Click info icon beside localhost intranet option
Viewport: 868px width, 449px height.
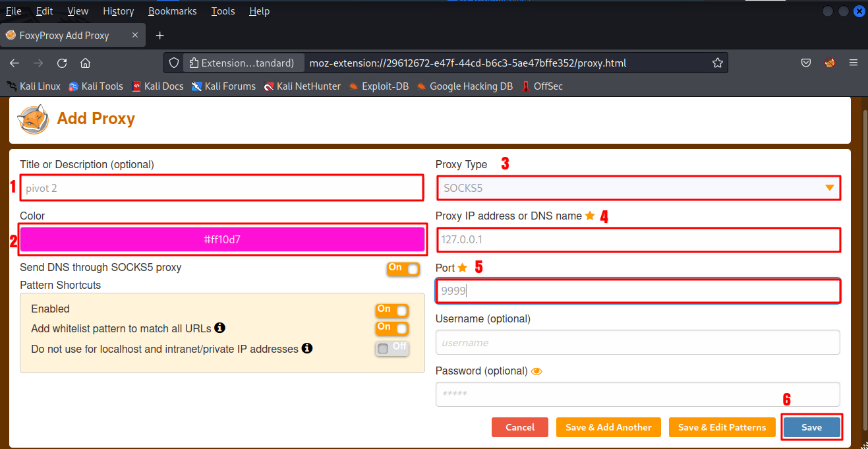[306, 348]
